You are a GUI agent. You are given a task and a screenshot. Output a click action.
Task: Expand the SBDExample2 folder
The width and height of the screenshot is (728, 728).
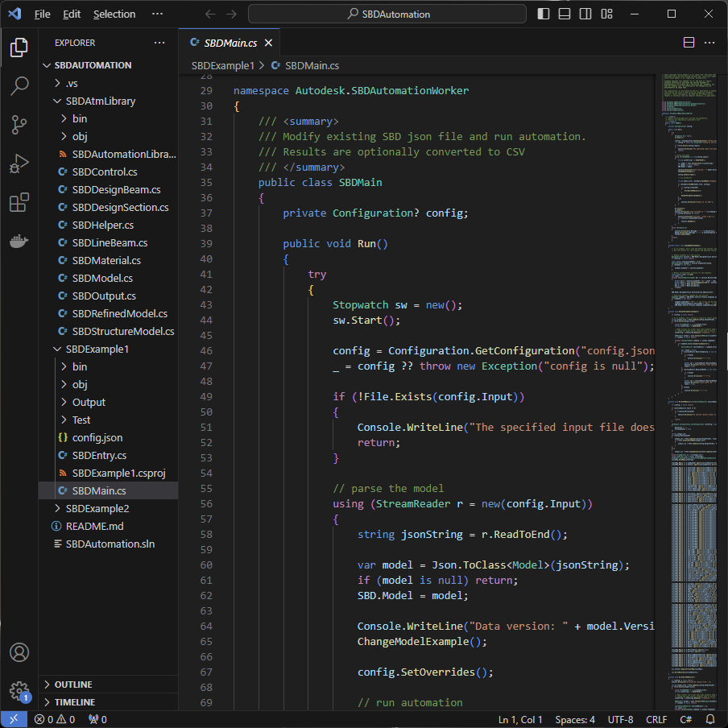[x=97, y=508]
